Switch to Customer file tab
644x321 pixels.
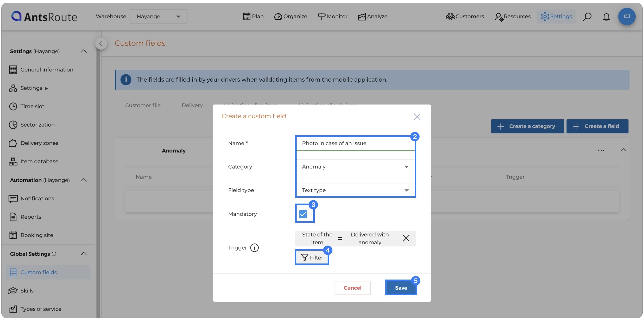pos(143,105)
